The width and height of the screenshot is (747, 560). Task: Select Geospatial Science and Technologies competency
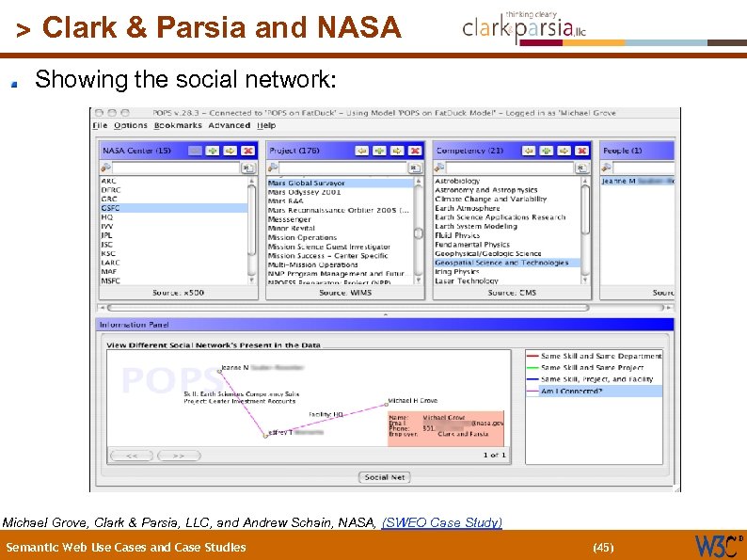(507, 263)
